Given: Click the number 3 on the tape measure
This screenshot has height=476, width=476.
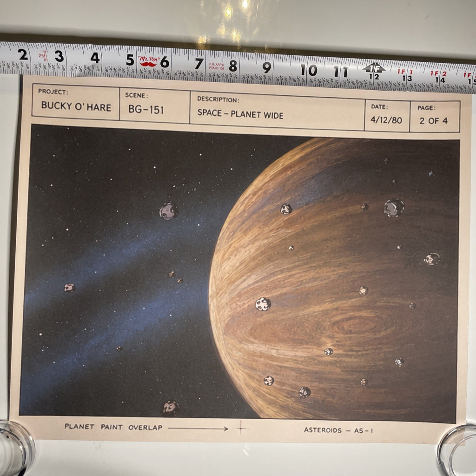Looking at the screenshot, I should click(59, 56).
